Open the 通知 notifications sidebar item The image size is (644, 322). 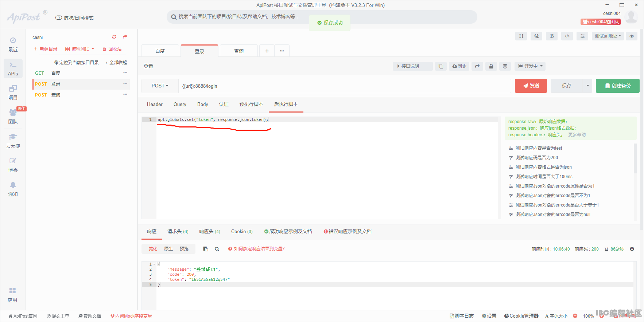coord(13,189)
